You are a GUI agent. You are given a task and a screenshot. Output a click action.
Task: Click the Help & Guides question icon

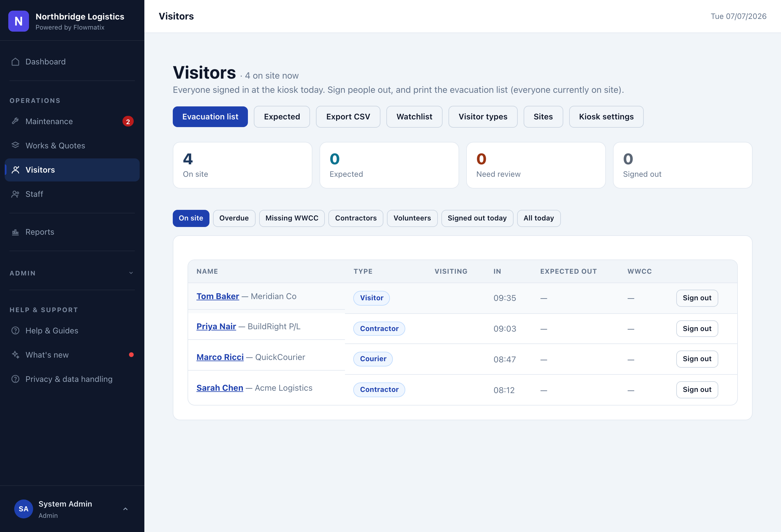[15, 331]
